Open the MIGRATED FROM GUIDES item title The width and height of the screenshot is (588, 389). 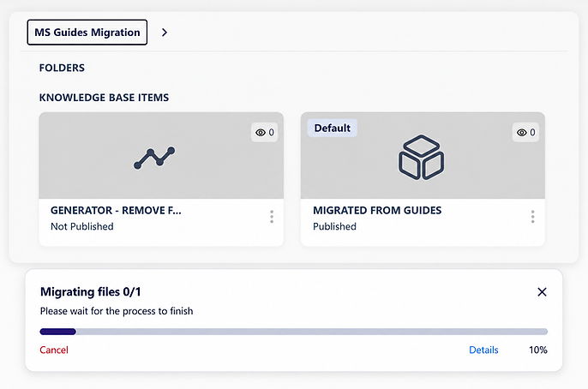click(377, 211)
